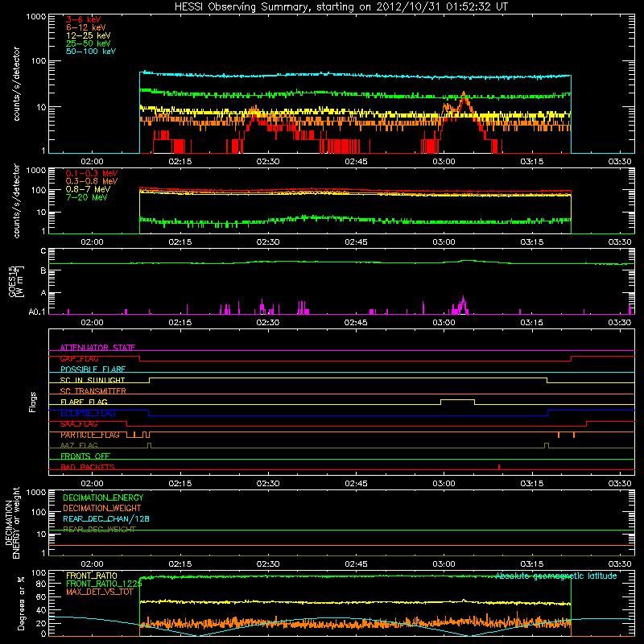Click the 0.3-0.8 MeV legend label
Screen dimensions: 644x644
click(x=92, y=181)
